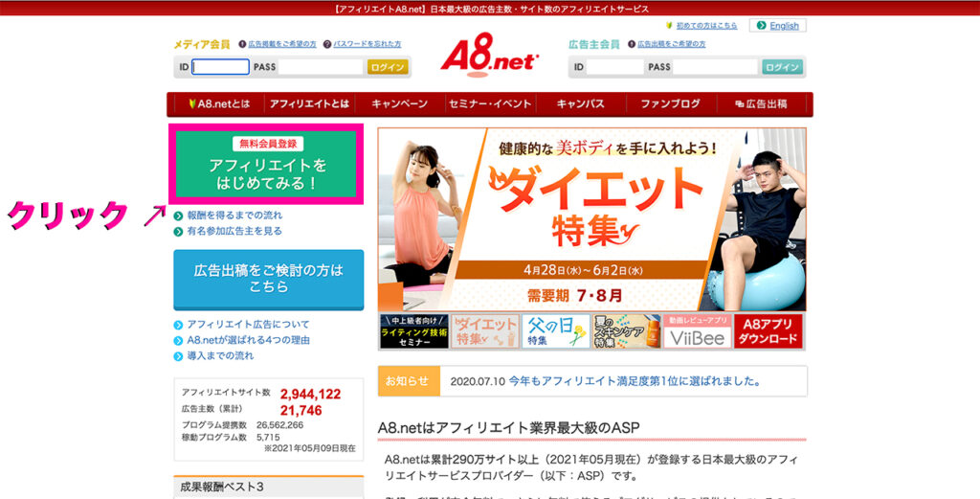
Task: Click the site count 2,944,122
Action: click(311, 394)
